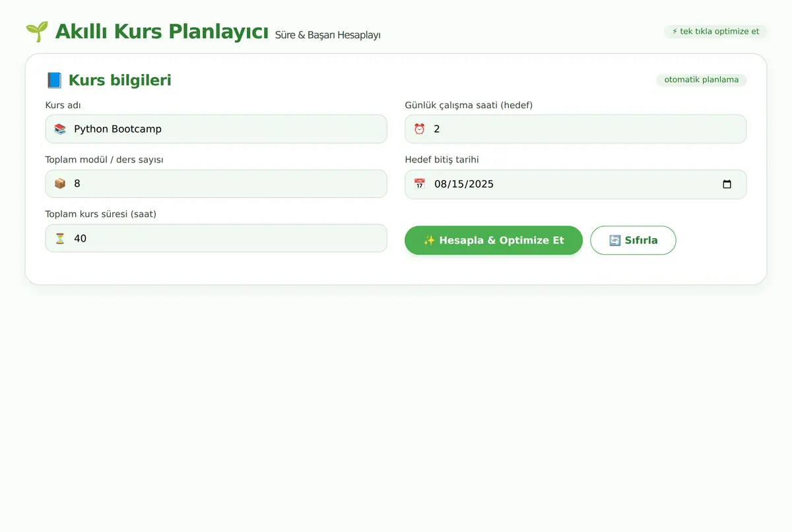
Task: Click the Sıfırla reset button
Action: tap(633, 240)
